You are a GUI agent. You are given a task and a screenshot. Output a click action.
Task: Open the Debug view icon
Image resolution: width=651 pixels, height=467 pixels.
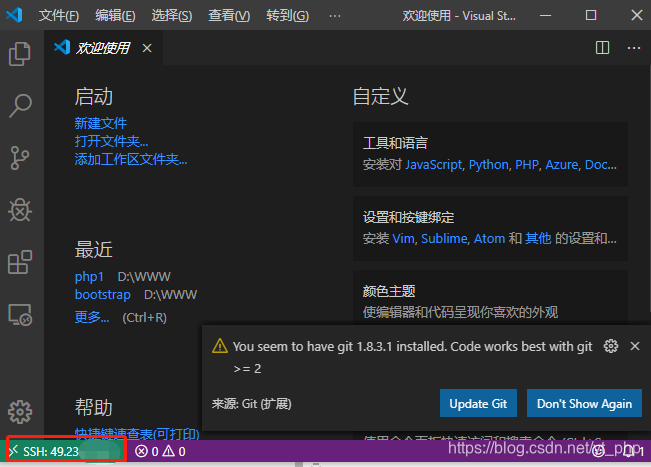20,210
